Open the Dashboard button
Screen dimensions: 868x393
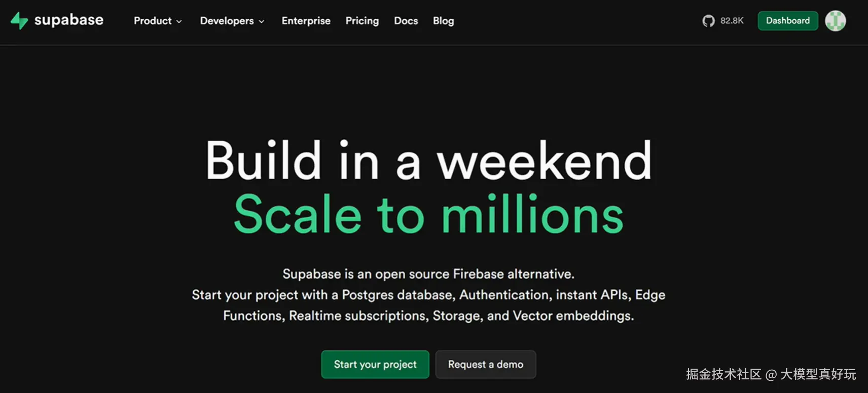(787, 21)
